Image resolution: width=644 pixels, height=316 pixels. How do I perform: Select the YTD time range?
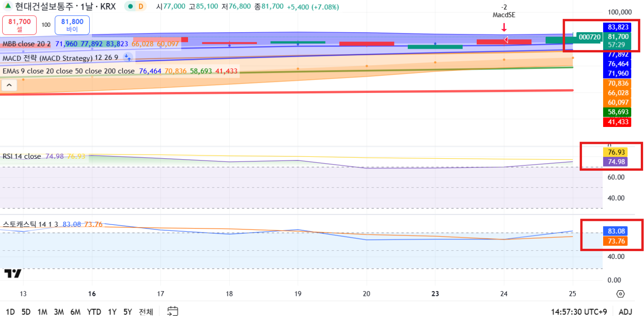94,312
